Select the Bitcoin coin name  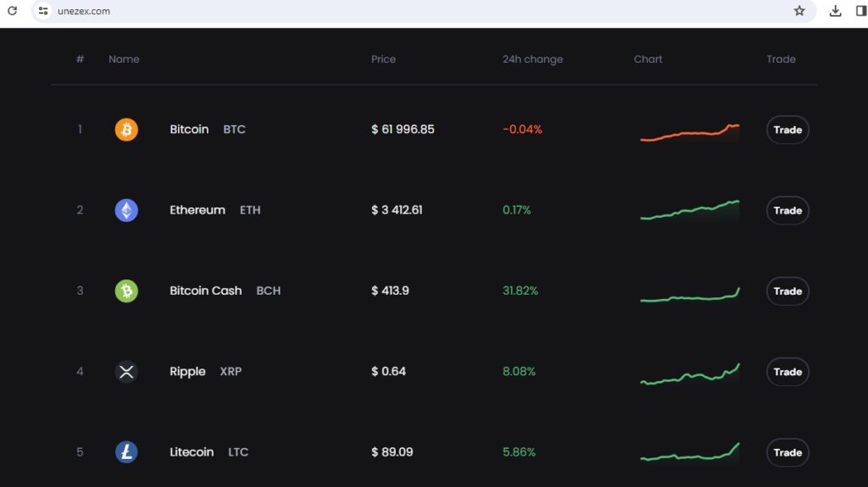click(x=189, y=130)
